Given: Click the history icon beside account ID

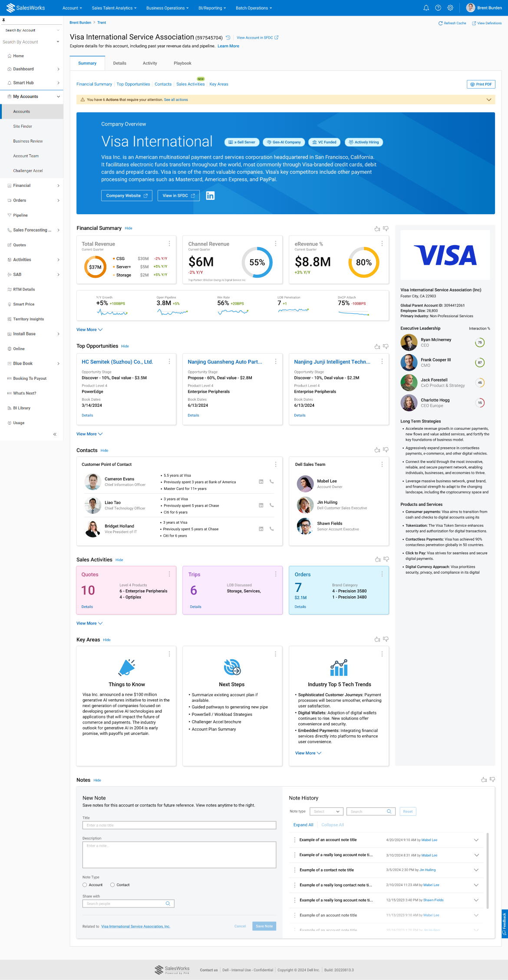Looking at the screenshot, I should click(x=228, y=38).
